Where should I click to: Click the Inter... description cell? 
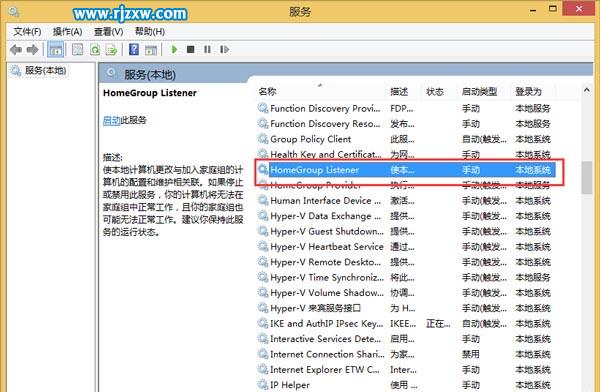403,369
